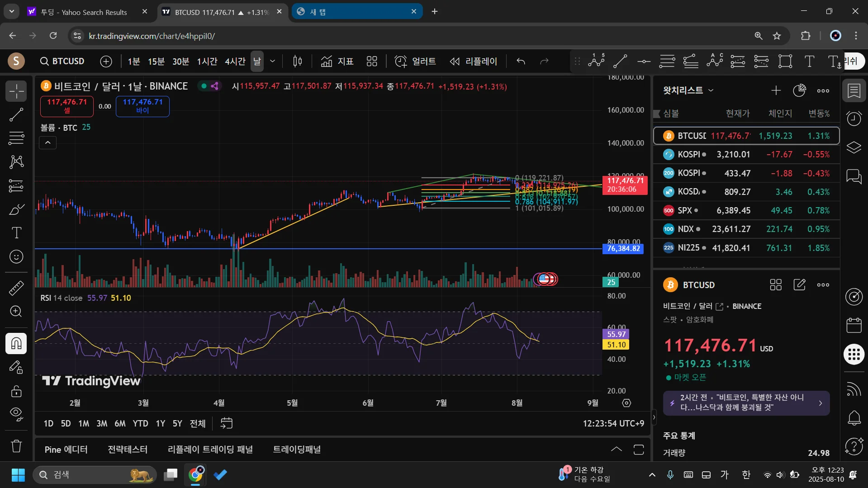
Task: Select the ruler measure tool
Action: tap(16, 288)
